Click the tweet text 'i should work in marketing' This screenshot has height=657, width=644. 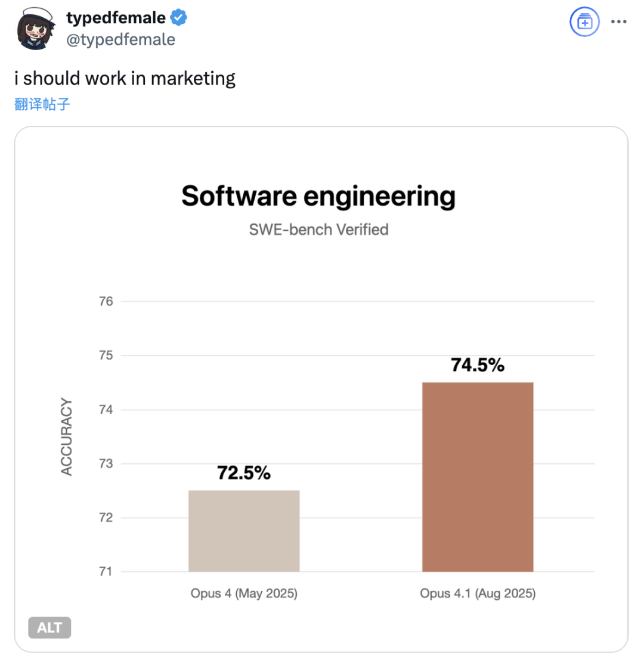click(125, 78)
